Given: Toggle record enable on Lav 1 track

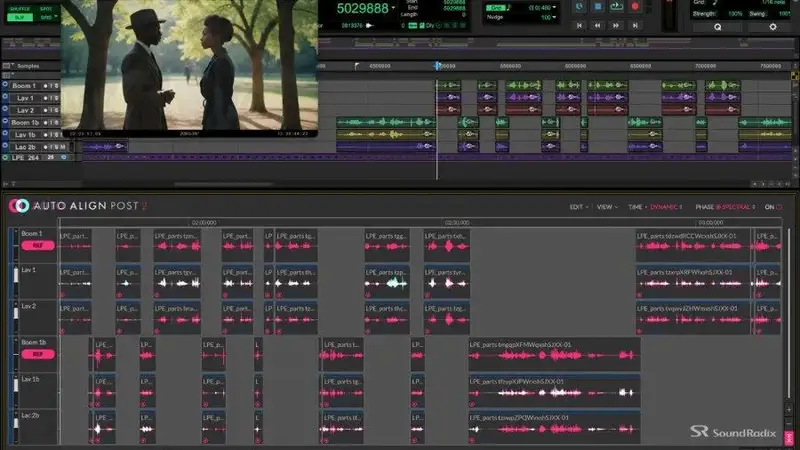Looking at the screenshot, I should (x=45, y=98).
